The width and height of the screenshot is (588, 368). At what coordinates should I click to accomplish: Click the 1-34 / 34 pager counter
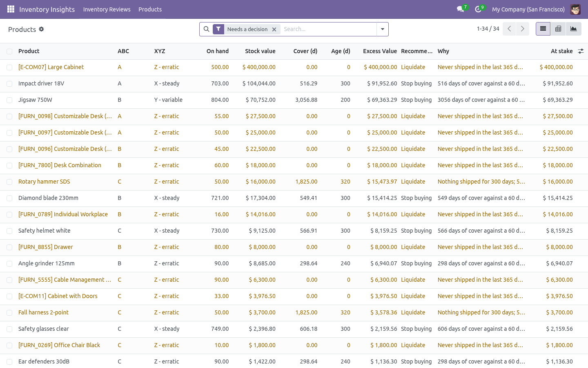(x=488, y=29)
